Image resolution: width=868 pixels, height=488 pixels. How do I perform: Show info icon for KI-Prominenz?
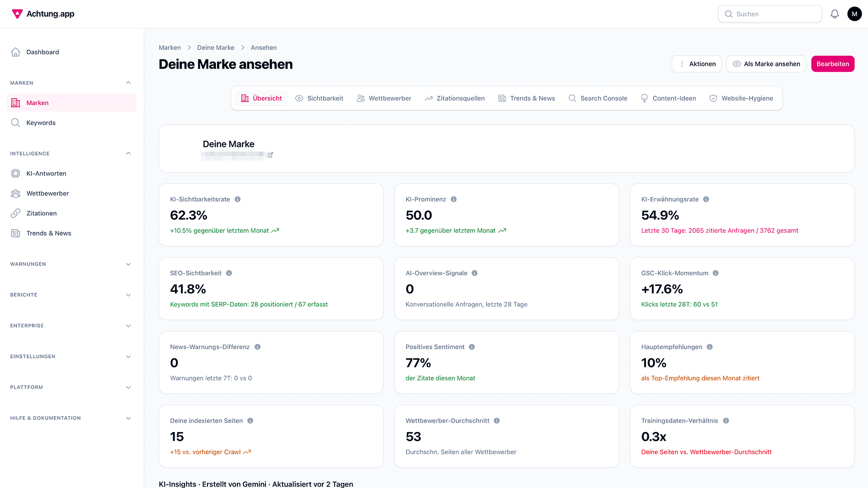[453, 199]
